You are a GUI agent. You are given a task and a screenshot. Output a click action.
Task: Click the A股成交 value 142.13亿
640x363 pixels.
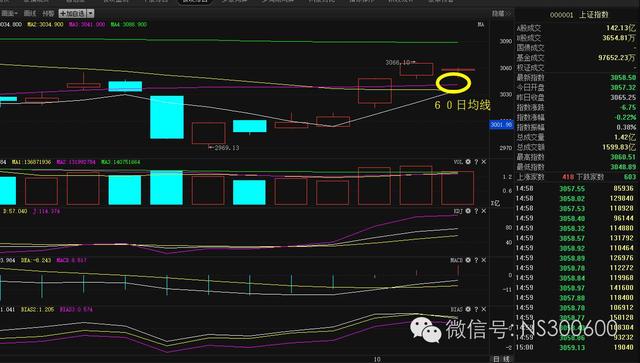click(620, 28)
